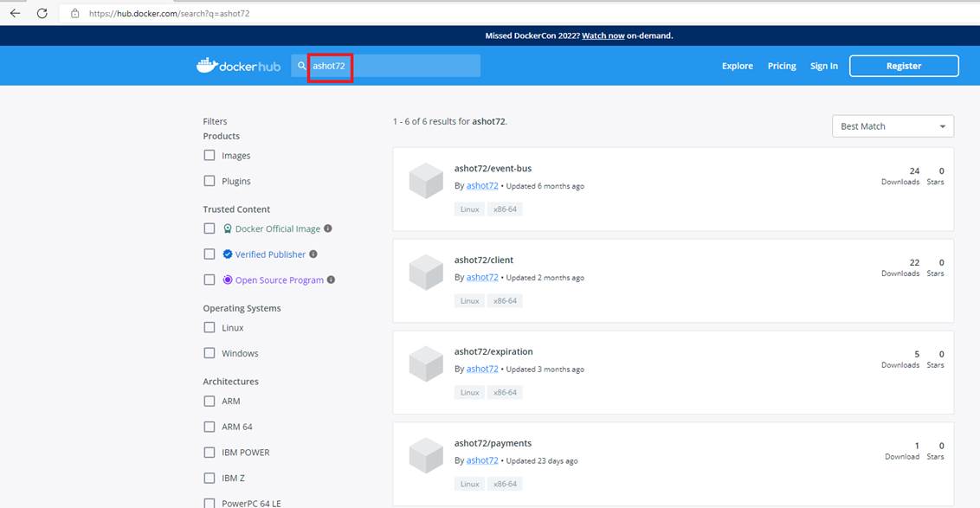The width and height of the screenshot is (980, 508).
Task: Reload the page with refresh icon
Action: [42, 13]
